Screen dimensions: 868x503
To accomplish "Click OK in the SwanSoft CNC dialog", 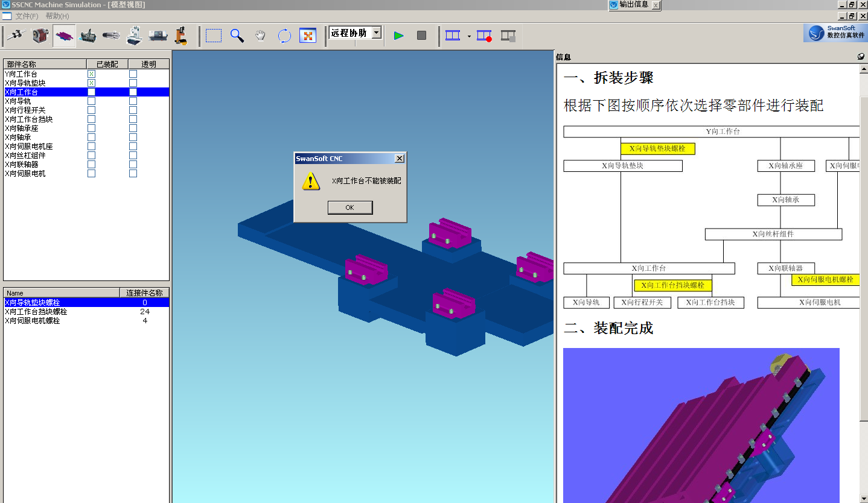I will (x=349, y=207).
